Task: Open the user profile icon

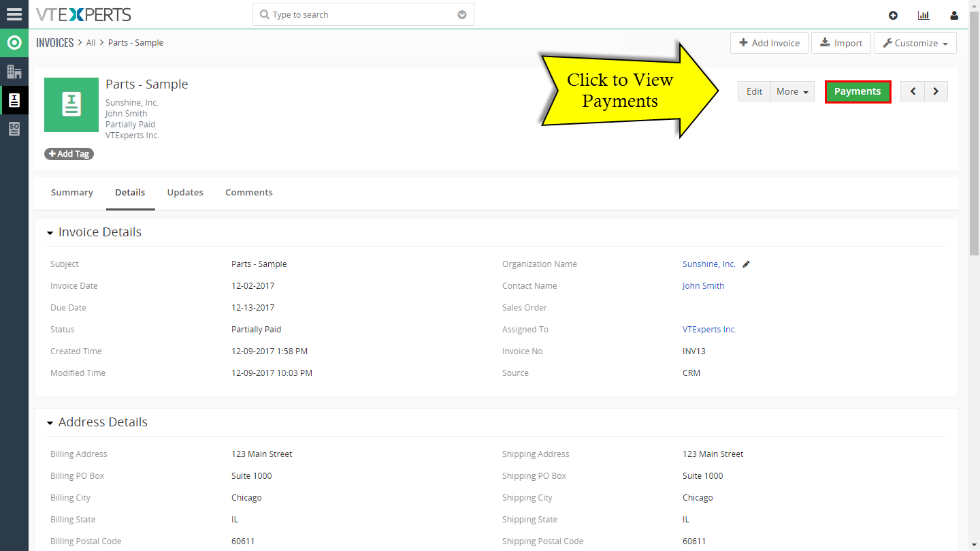Action: point(954,15)
